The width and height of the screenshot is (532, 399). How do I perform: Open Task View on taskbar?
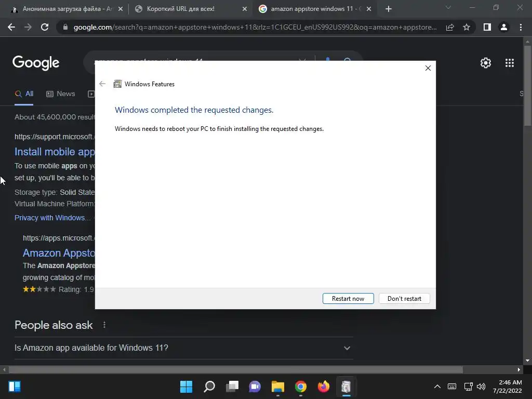(x=232, y=387)
